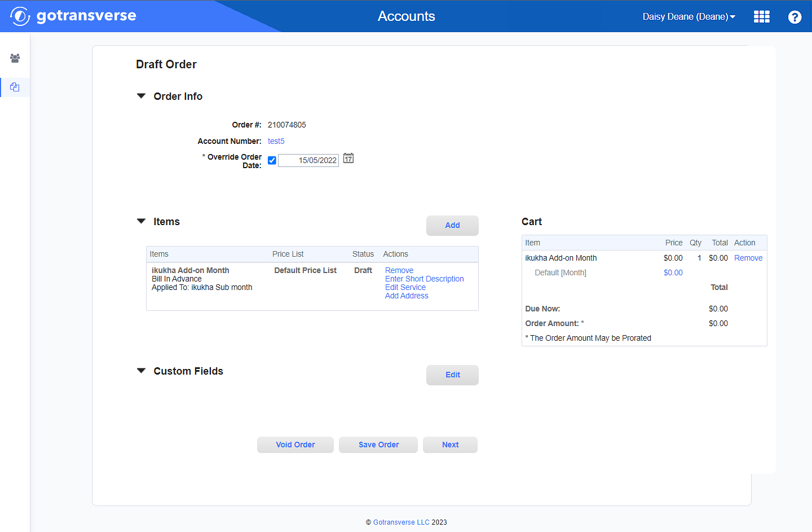Click the Default Price List cell
The height and width of the screenshot is (532, 812).
point(305,270)
